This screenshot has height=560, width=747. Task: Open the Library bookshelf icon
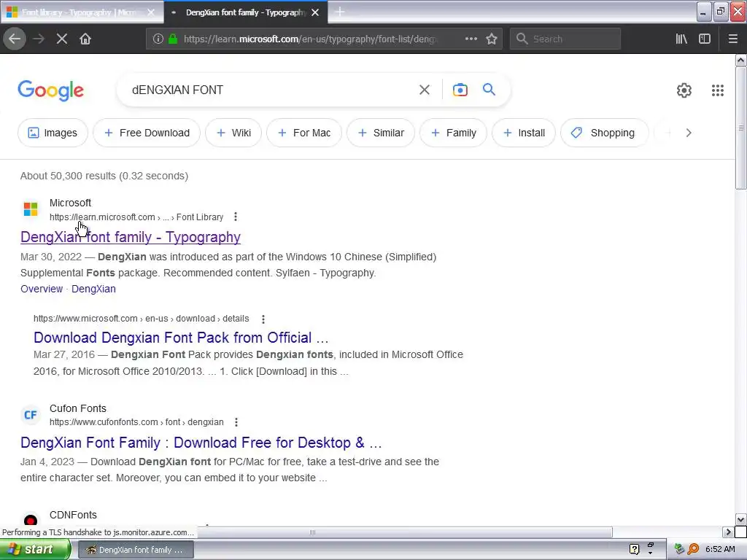click(x=681, y=39)
